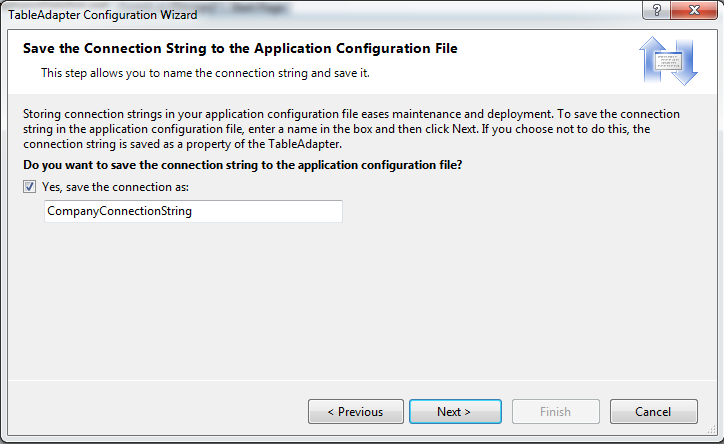Screen dimensions: 724x444
Task: Proceed by pressing Next
Action: pyautogui.click(x=455, y=411)
